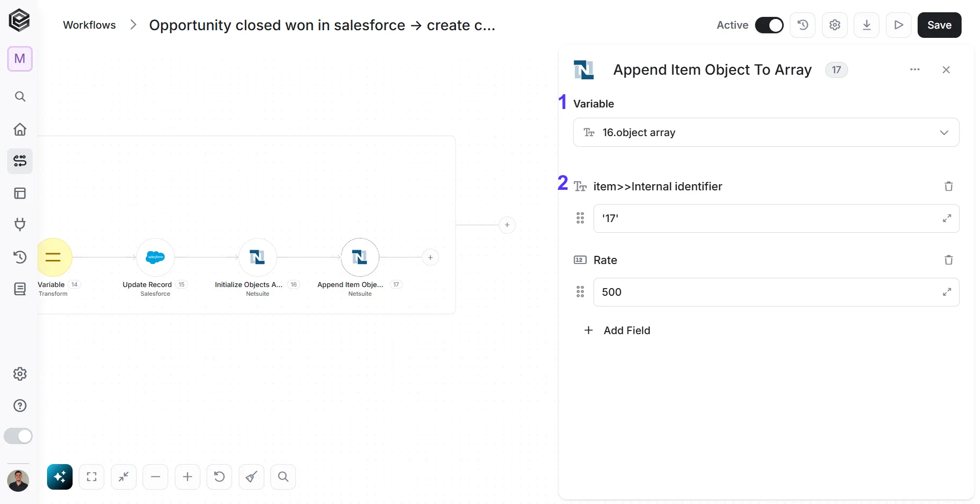Screen dimensions: 980x504
Task: Open the sidebar settings gear
Action: click(20, 374)
